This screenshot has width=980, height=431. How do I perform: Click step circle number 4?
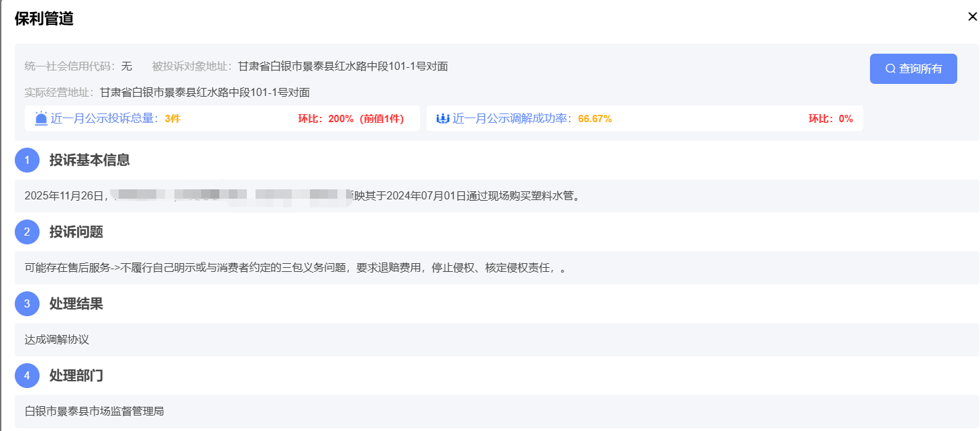click(27, 375)
